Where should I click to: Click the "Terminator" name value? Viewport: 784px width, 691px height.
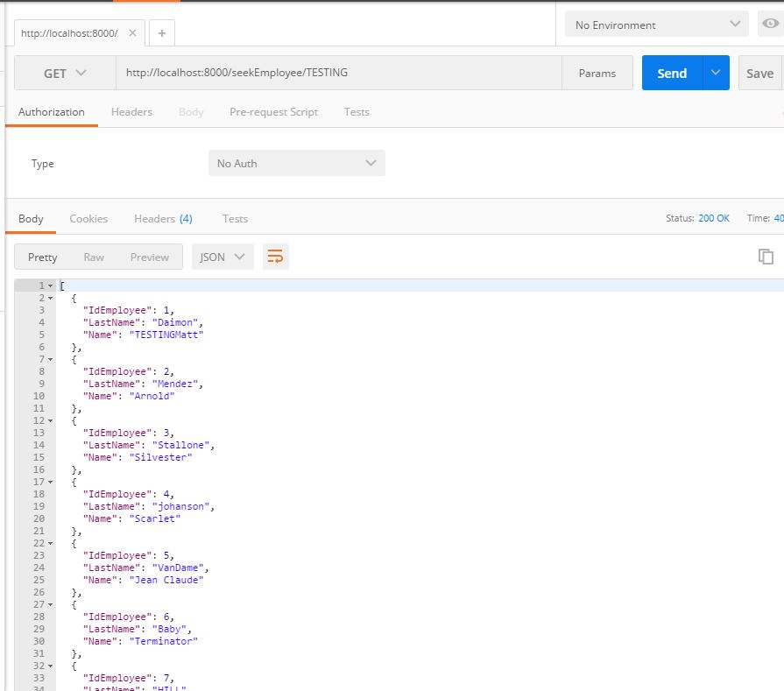[x=164, y=641]
